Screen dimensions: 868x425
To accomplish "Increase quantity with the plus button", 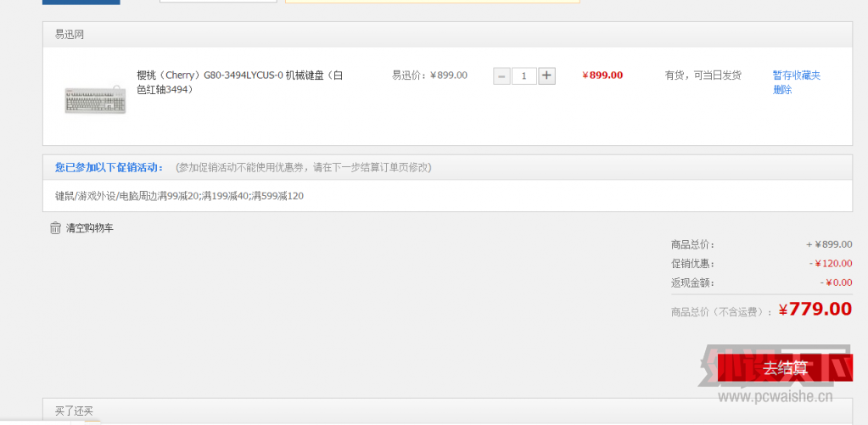I will click(x=547, y=75).
